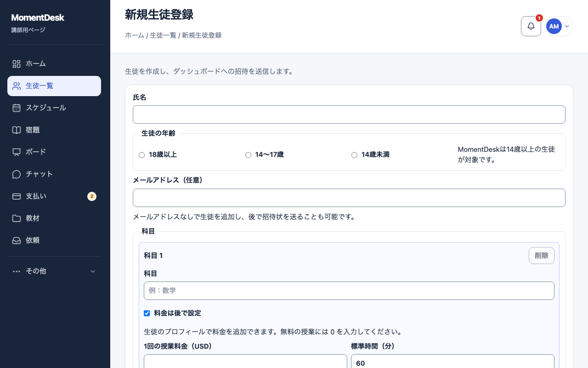Click the 生徒一覧 people icon
The height and width of the screenshot is (368, 588).
pyautogui.click(x=17, y=86)
